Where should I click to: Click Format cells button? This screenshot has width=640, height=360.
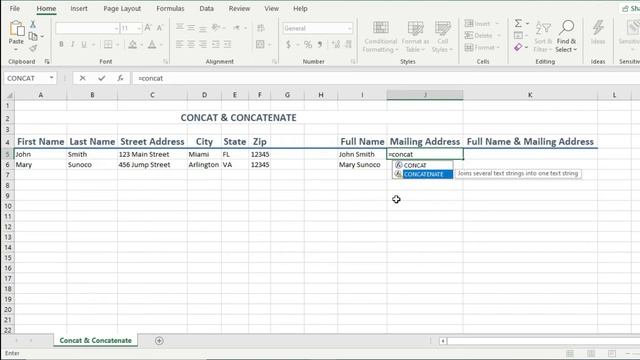coord(483,47)
